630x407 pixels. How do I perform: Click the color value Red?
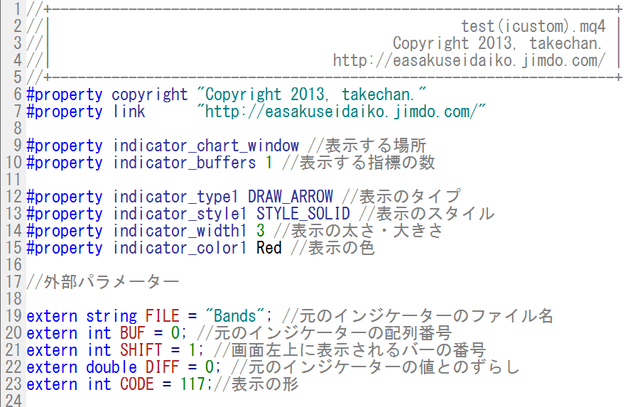click(269, 248)
